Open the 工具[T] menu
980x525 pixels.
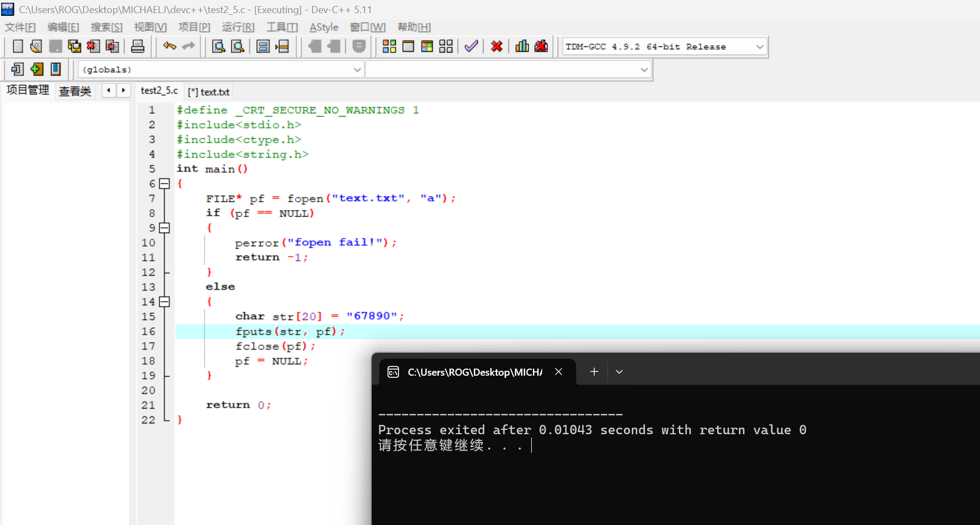point(282,27)
